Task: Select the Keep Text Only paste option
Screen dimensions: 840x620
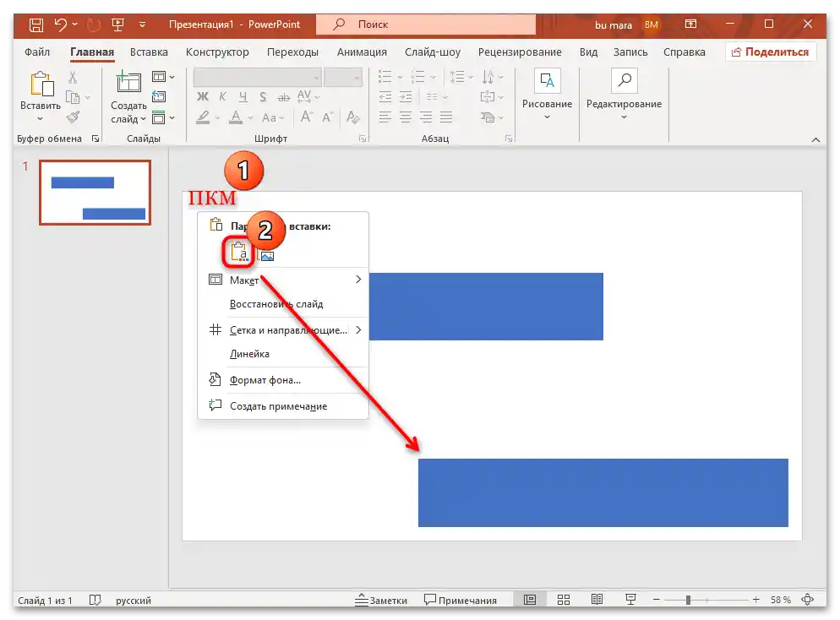Action: click(239, 252)
